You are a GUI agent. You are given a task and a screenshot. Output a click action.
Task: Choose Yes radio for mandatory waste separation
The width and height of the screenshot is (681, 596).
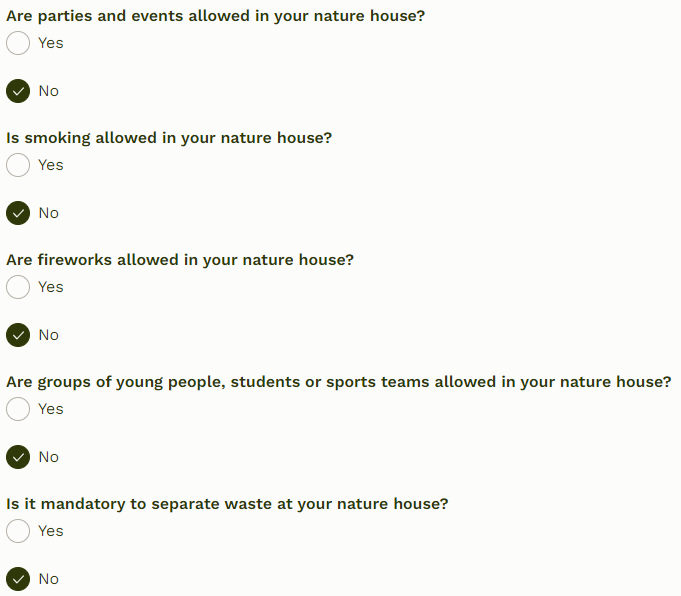(x=18, y=531)
